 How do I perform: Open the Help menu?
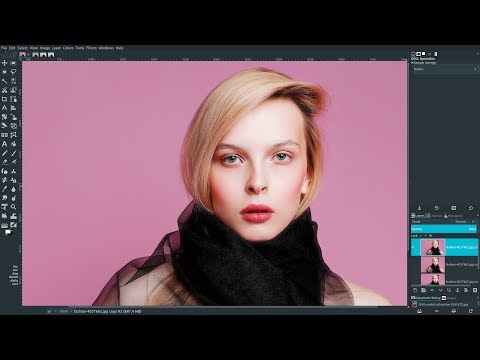(x=120, y=48)
